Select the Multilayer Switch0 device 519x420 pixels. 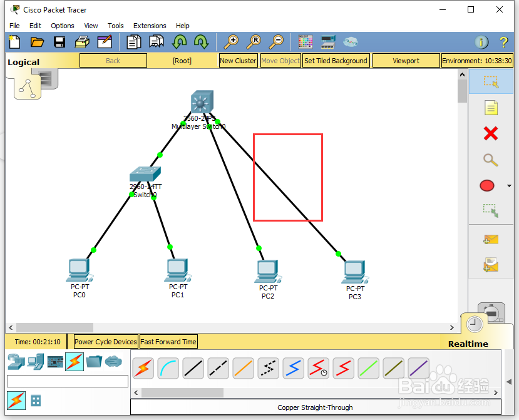pyautogui.click(x=202, y=102)
